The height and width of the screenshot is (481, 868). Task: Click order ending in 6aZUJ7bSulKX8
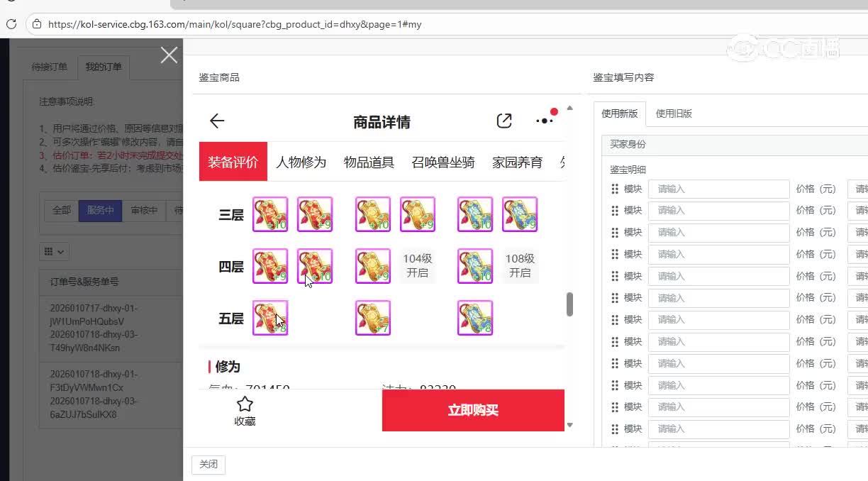click(83, 414)
